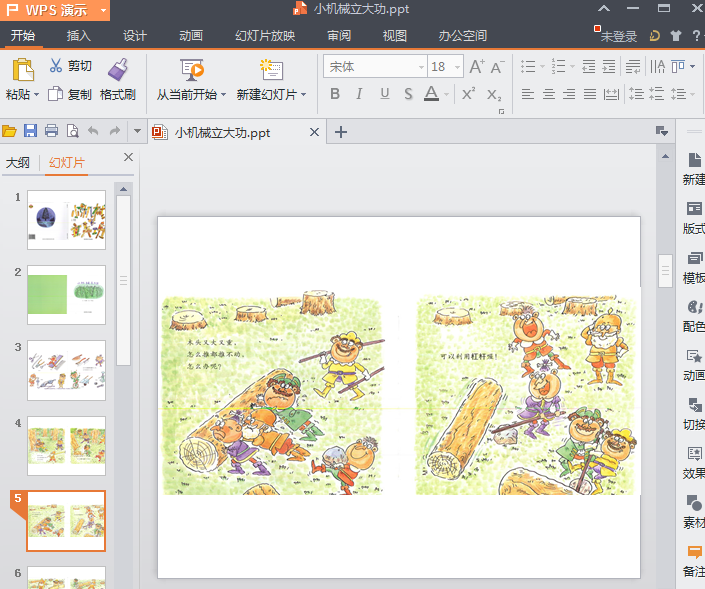
Task: Save the presentation with floppy icon
Action: (30, 131)
